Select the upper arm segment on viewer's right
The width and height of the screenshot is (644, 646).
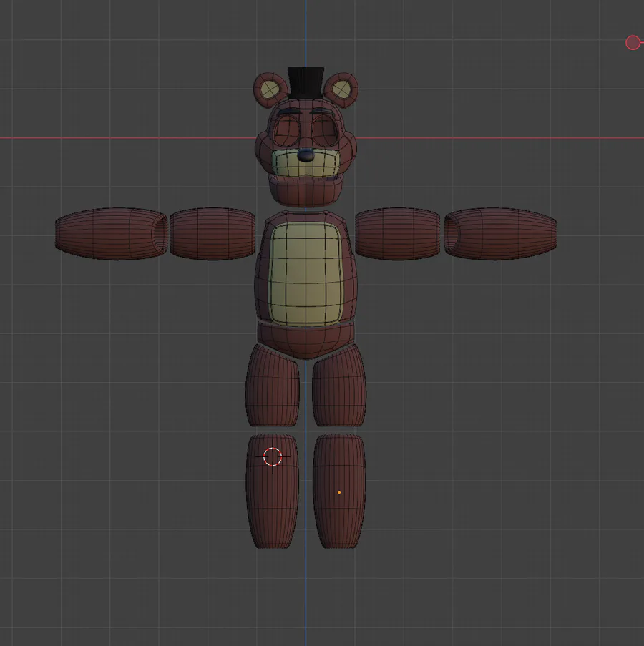398,234
